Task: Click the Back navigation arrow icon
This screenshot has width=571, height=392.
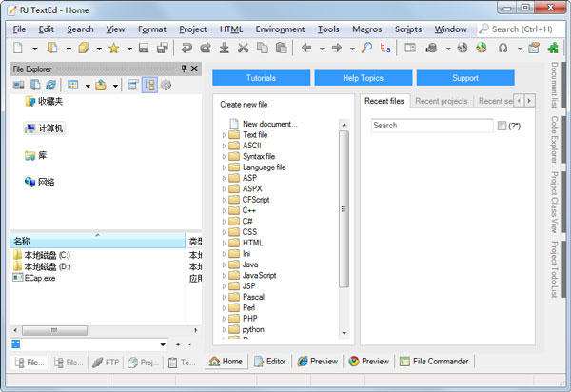Action: coord(306,48)
